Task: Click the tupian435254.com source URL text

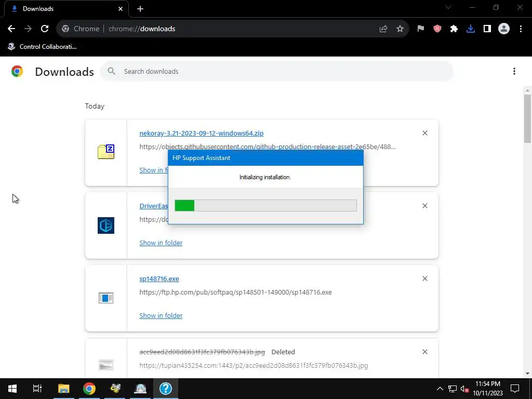Action: click(x=254, y=365)
